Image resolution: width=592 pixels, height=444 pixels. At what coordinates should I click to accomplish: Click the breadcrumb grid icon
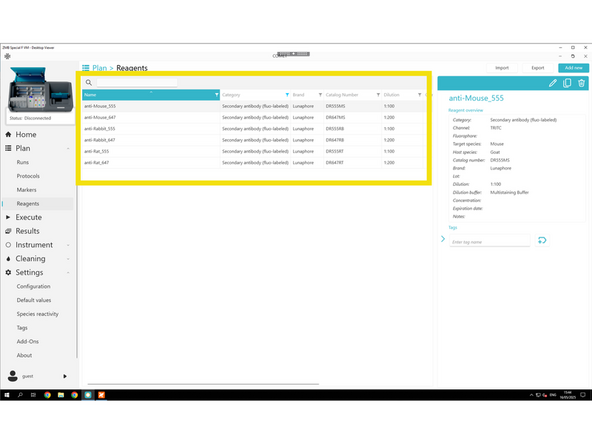(x=86, y=68)
